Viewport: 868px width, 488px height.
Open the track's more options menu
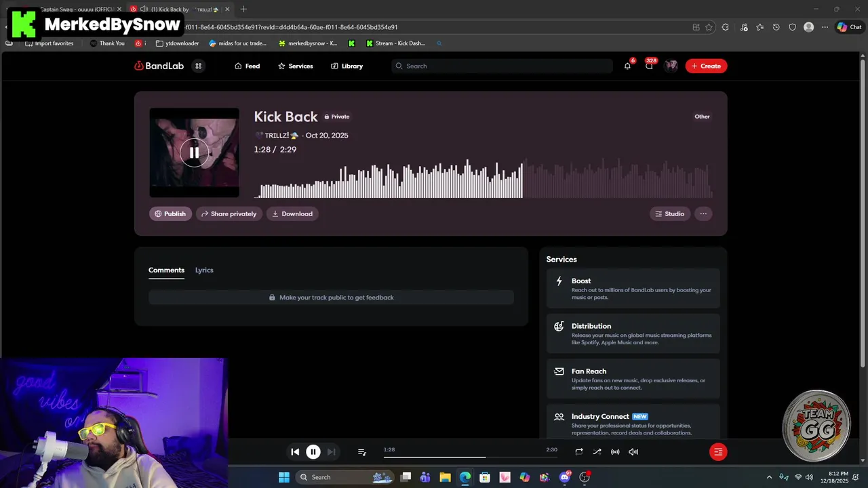click(703, 213)
